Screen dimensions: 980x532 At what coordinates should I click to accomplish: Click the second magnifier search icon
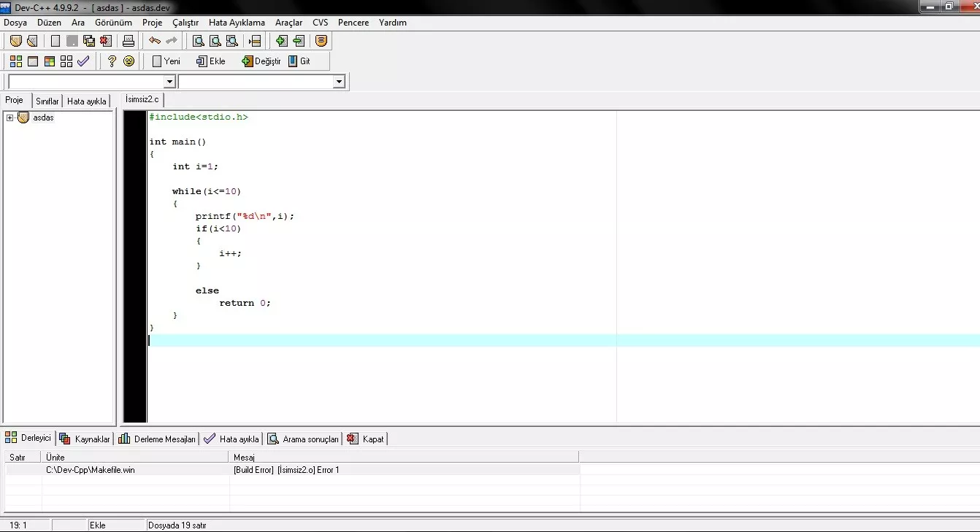(x=215, y=41)
